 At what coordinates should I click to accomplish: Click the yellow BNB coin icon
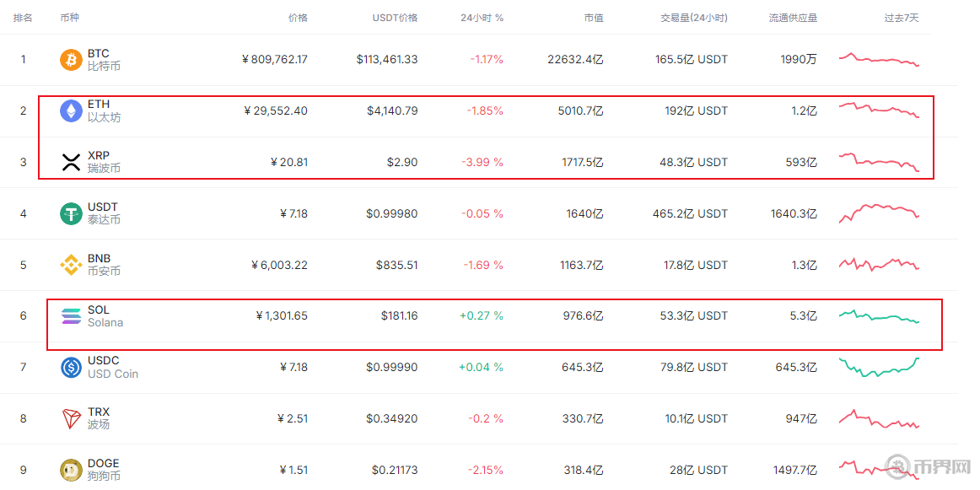click(x=71, y=265)
